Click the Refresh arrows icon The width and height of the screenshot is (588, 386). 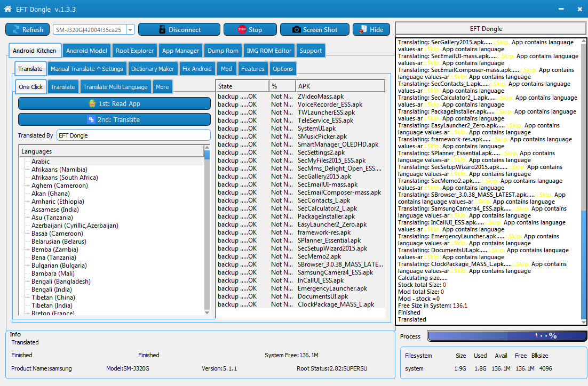point(16,30)
